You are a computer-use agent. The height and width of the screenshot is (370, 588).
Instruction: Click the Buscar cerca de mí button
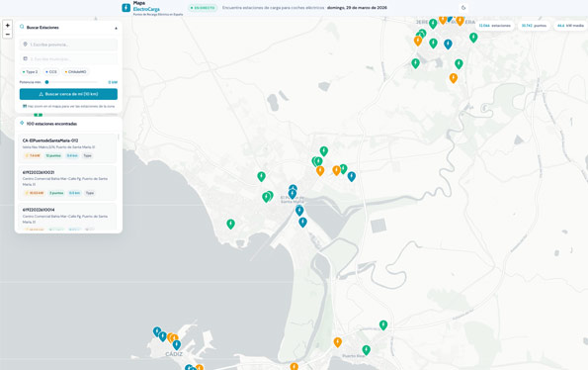tap(68, 94)
